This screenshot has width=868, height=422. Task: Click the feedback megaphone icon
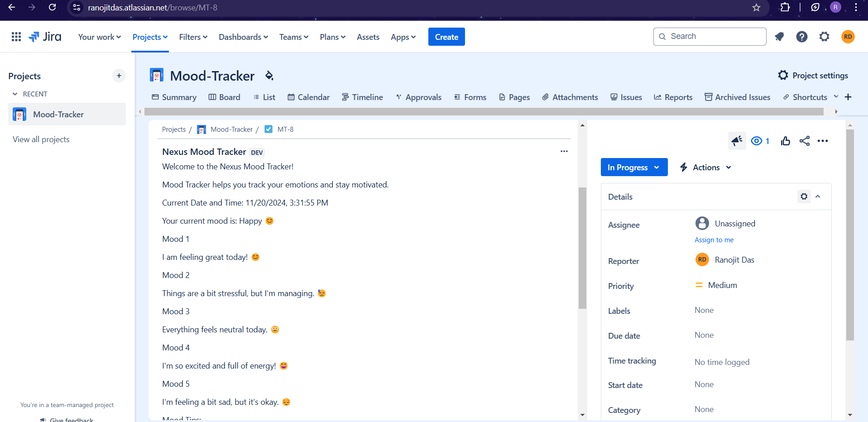click(x=737, y=140)
